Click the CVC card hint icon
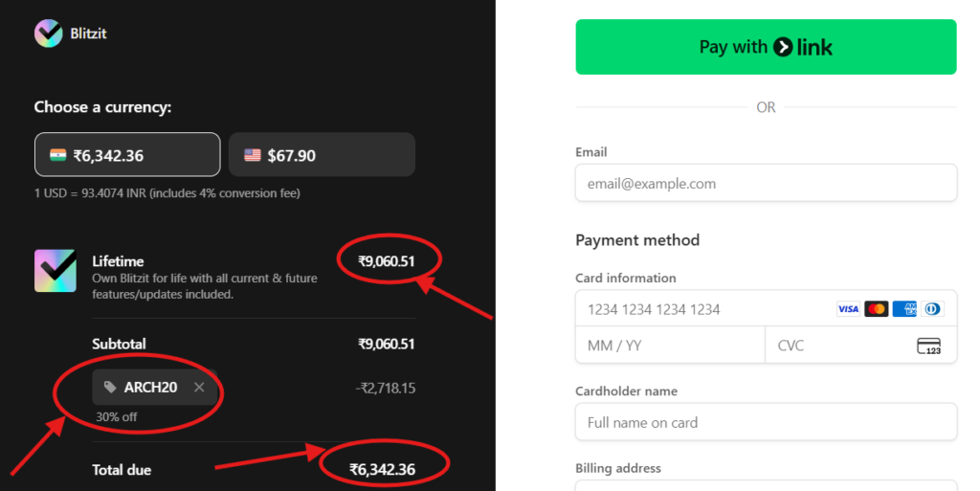The image size is (980, 491). point(928,346)
